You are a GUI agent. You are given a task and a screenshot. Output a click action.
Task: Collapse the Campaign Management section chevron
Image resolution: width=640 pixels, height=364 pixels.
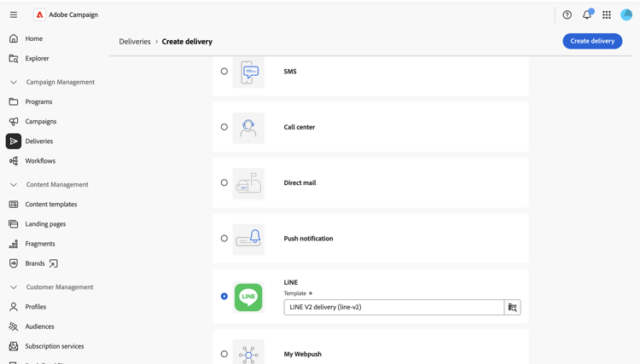14,82
